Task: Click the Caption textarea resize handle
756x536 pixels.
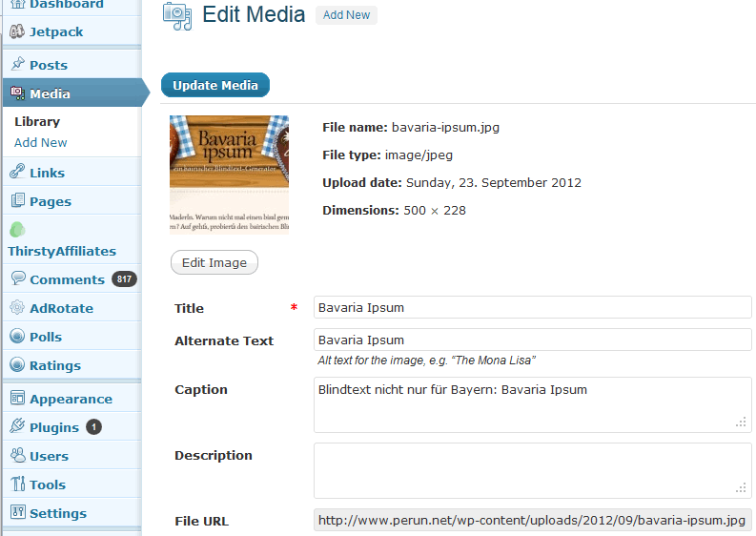Action: (741, 423)
